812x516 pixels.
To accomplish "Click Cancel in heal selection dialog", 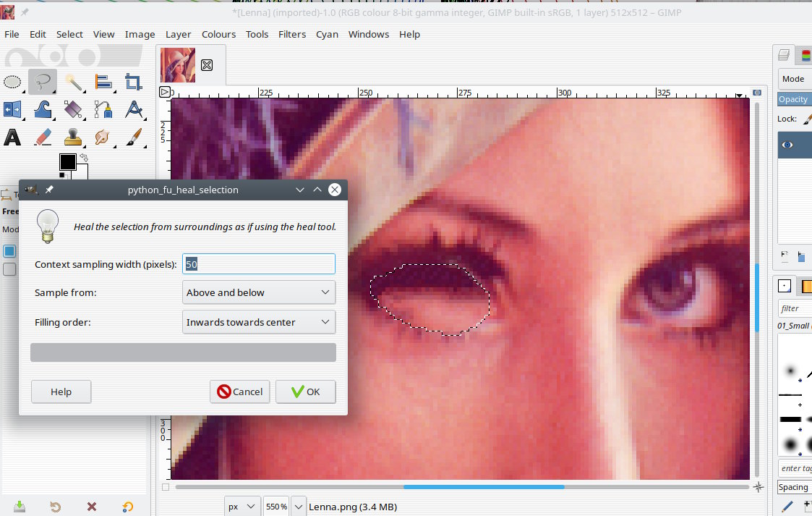I will (240, 392).
